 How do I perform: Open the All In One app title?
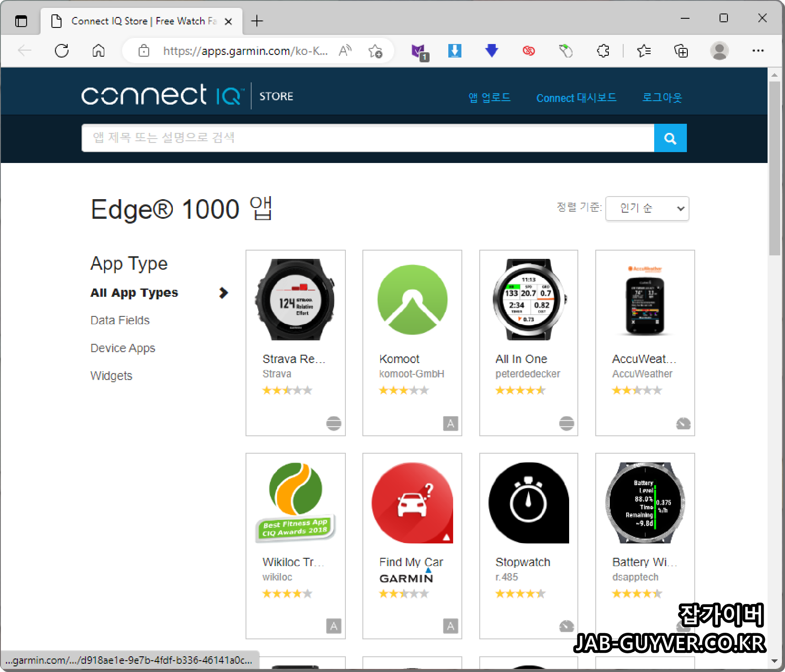[x=521, y=359]
